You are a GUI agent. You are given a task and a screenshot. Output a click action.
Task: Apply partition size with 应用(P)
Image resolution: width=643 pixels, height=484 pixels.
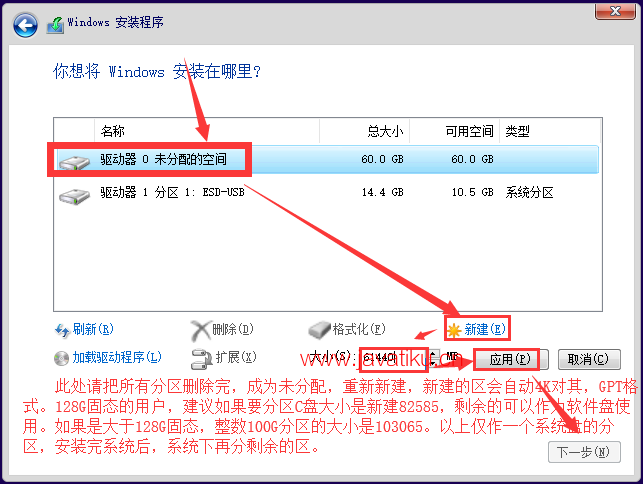pos(511,360)
